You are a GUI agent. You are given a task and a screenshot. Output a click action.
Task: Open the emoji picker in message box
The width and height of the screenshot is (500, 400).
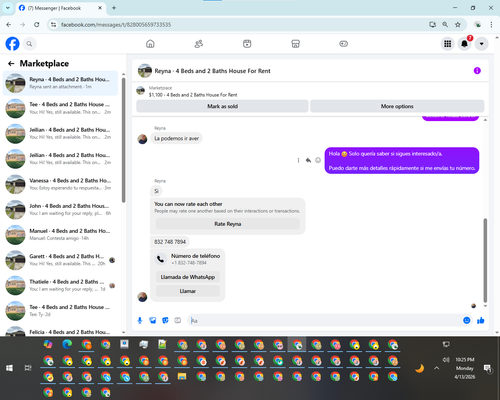pos(467,320)
